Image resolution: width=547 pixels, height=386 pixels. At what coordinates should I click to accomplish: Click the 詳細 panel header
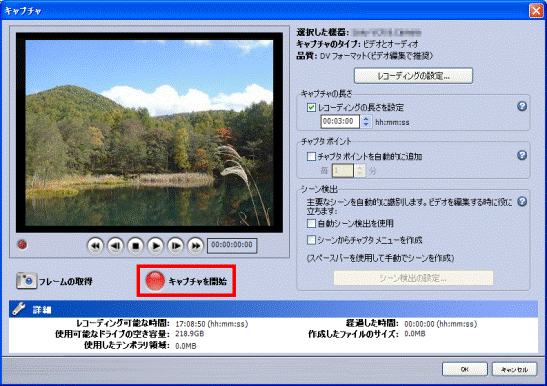coord(274,309)
